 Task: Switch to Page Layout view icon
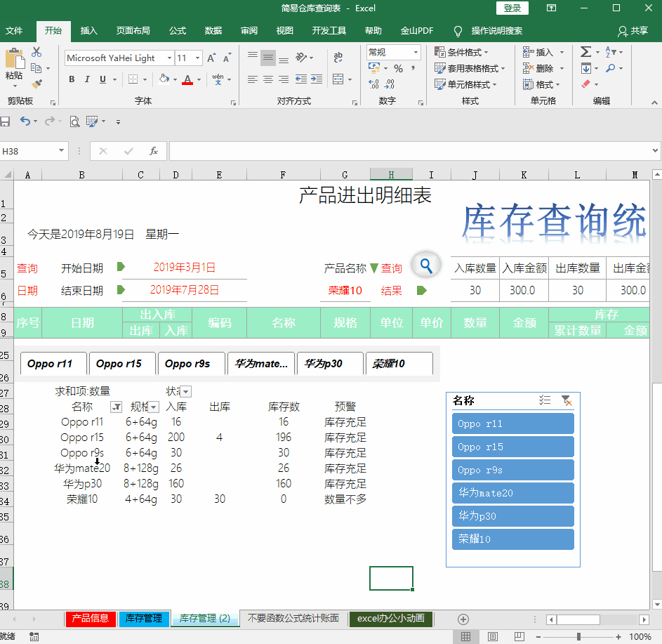tap(493, 636)
